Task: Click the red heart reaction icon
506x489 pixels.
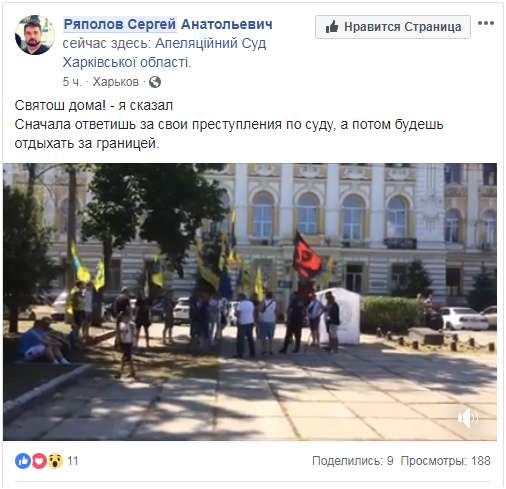Action: 39,461
